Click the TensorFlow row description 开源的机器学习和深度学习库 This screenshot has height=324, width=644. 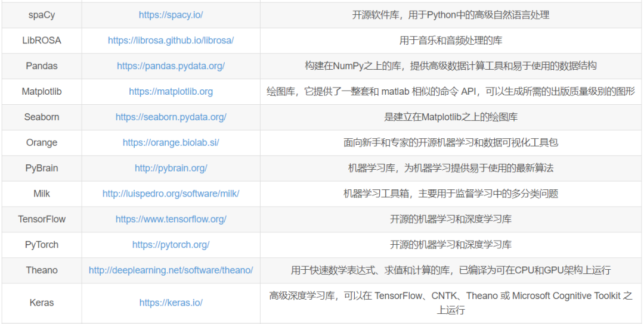pos(451,219)
